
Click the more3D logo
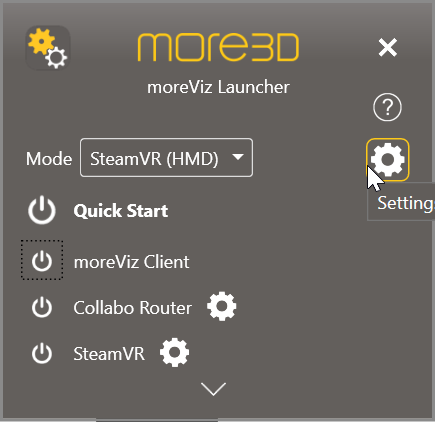pyautogui.click(x=218, y=47)
